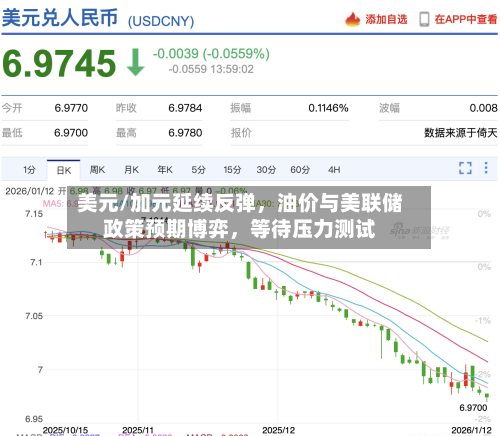The height and width of the screenshot is (436, 500).
Task: Expand chart to fullscreen
Action: pyautogui.click(x=465, y=168)
